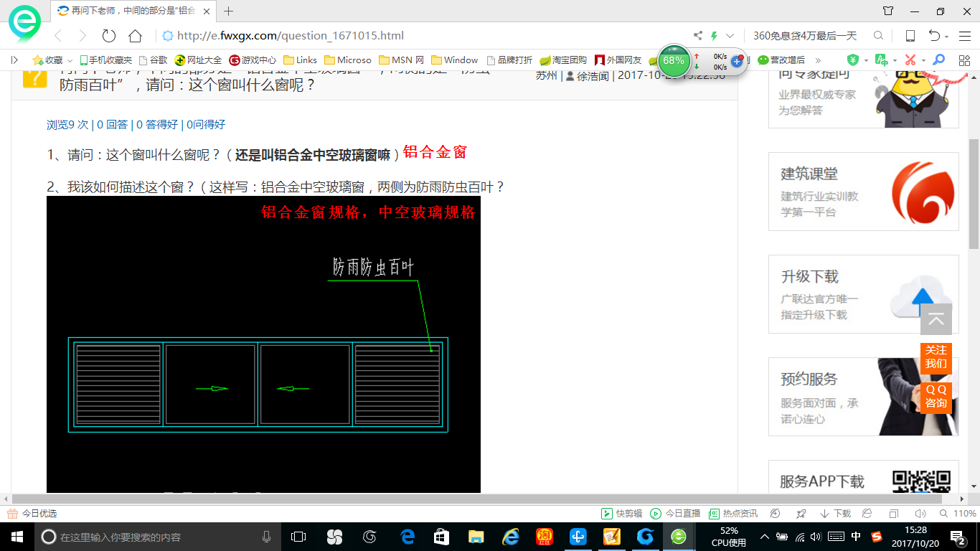This screenshot has height=551, width=980.
Task: Open the 下载 downloads manager
Action: tap(835, 514)
